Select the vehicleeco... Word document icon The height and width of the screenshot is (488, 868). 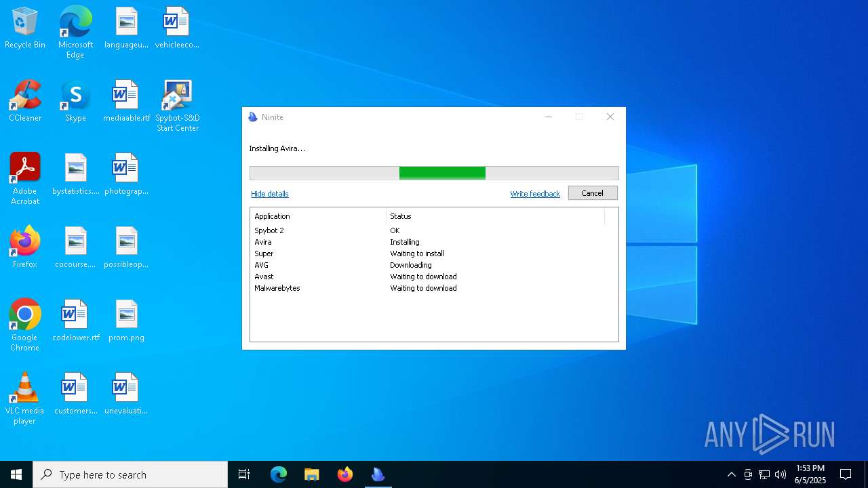coord(177,28)
